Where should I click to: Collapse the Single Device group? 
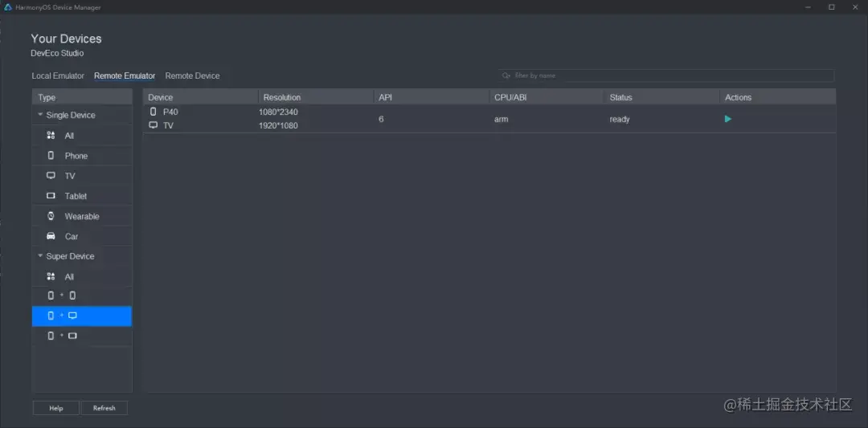[40, 115]
